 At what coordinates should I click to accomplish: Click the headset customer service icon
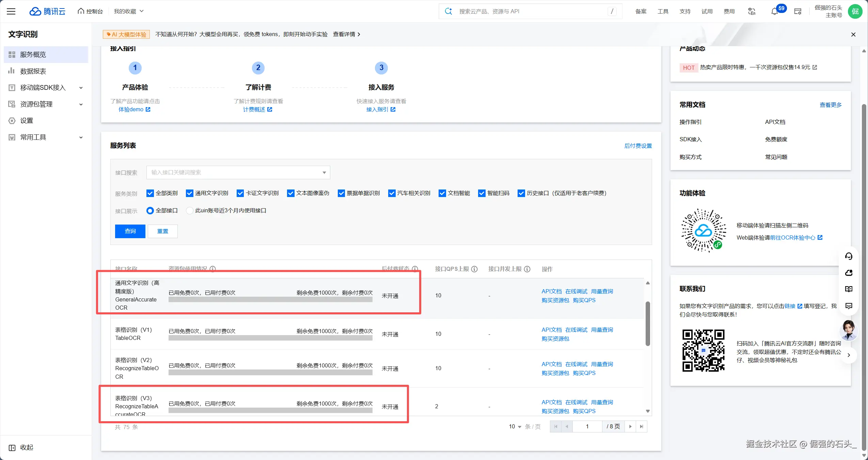coord(849,256)
